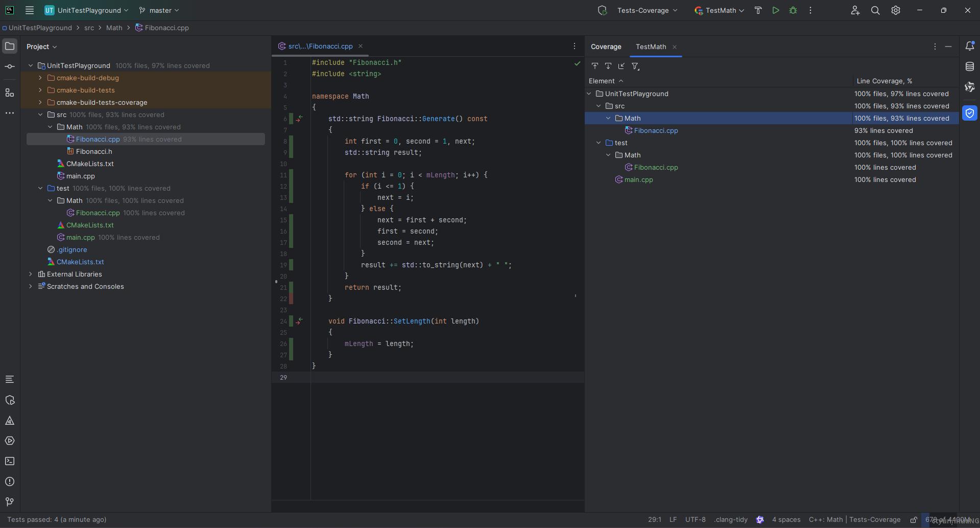Open the Project view dropdown
The image size is (980, 528).
click(42, 47)
